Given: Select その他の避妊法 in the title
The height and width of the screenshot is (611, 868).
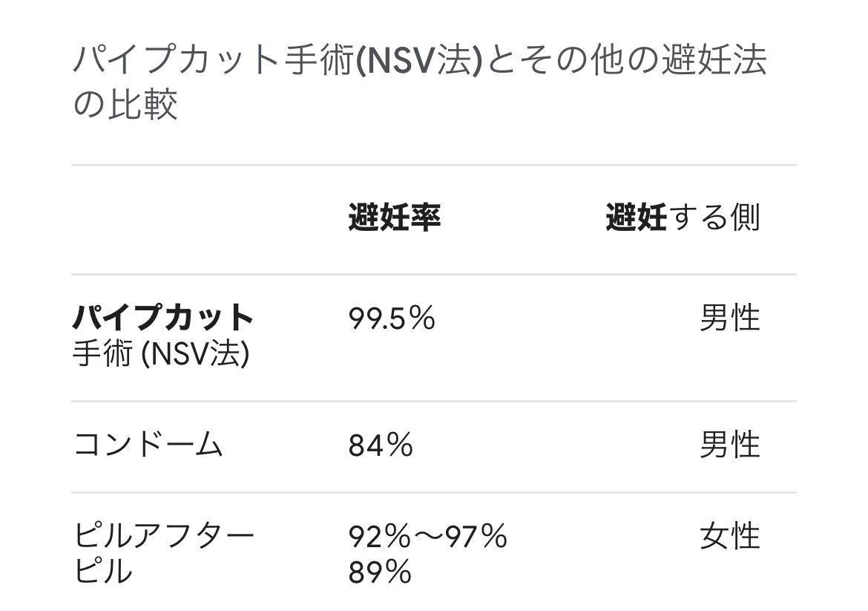Looking at the screenshot, I should pyautogui.click(x=645, y=62).
